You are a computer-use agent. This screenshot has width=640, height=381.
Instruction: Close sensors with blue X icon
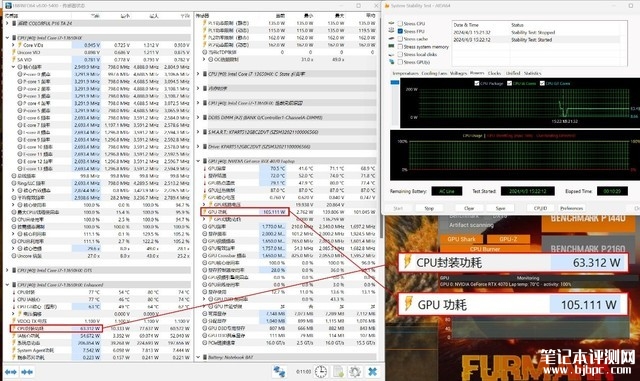[372, 372]
